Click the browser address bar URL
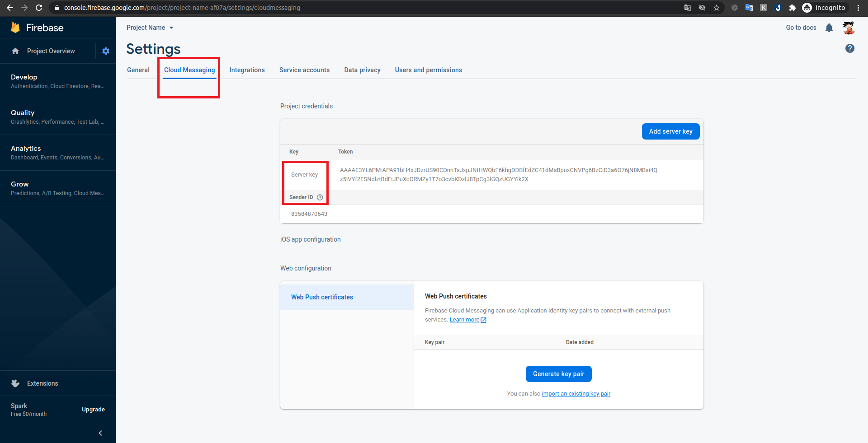 182,8
